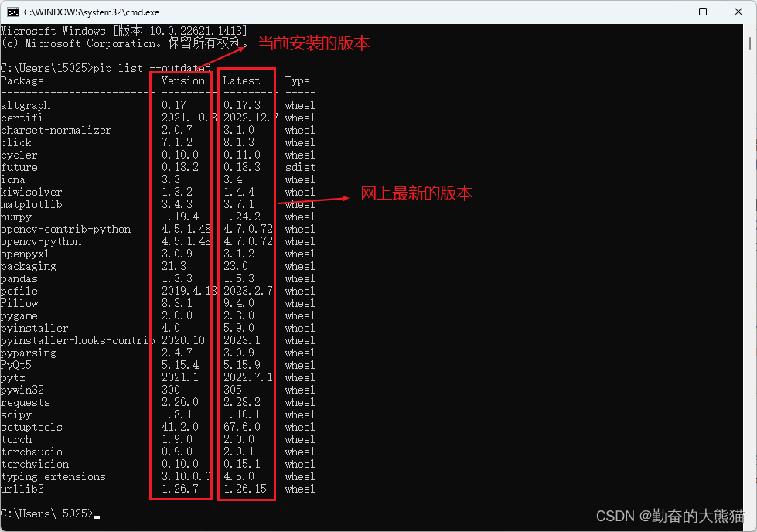This screenshot has width=757, height=532.
Task: Click the sdist type for future
Action: click(x=300, y=168)
